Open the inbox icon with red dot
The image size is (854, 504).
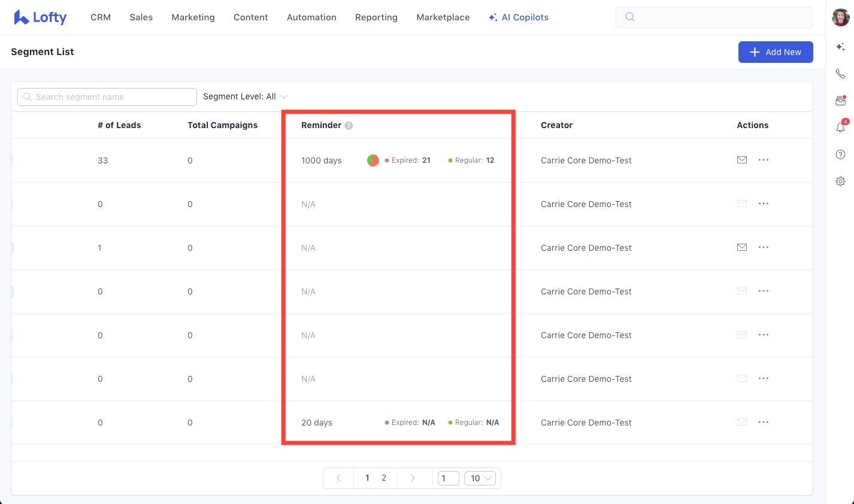tap(841, 101)
